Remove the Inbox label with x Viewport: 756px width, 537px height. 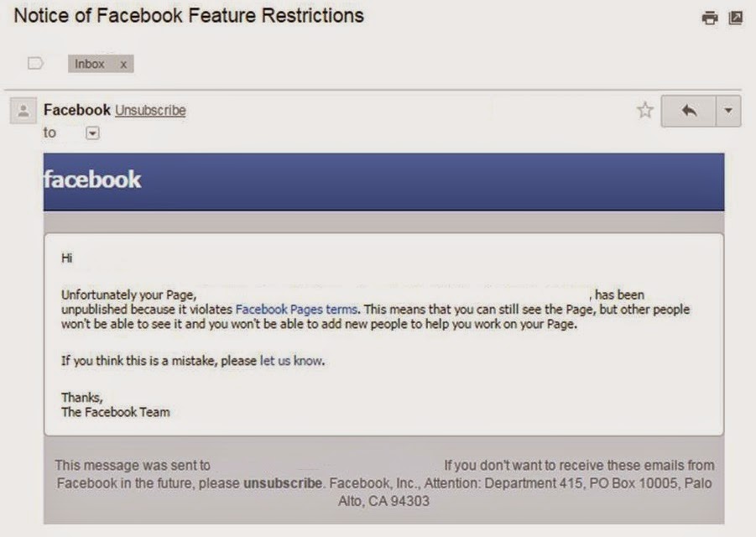(123, 64)
